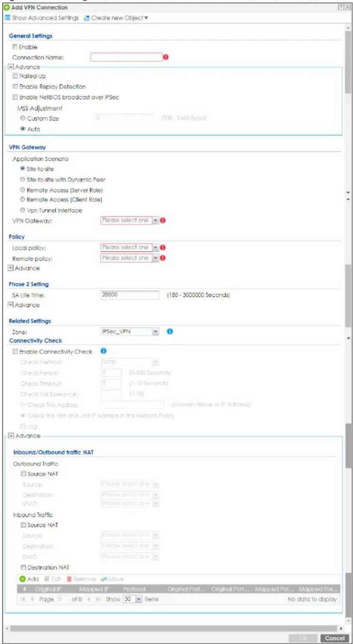The height and width of the screenshot is (644, 353).
Task: Select the Auto MSS Adjustment radio button
Action: [x=22, y=129]
